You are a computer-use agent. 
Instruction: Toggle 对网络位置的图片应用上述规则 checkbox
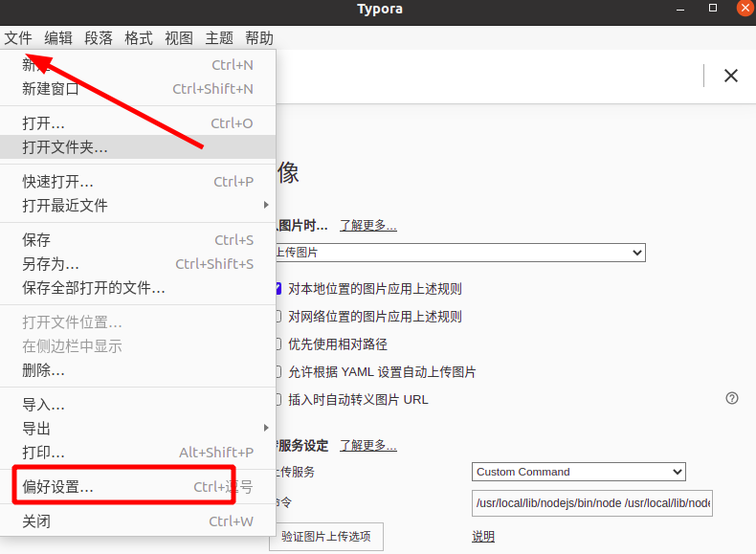(x=278, y=317)
